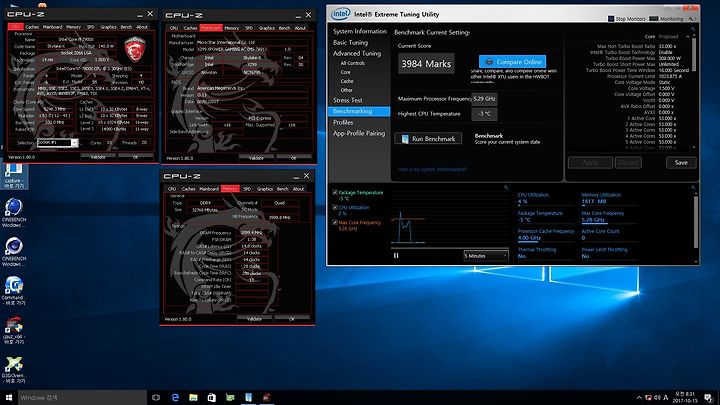Click the Intel logo in XTU title bar
Viewport: 720px width, 405px height.
tap(340, 14)
